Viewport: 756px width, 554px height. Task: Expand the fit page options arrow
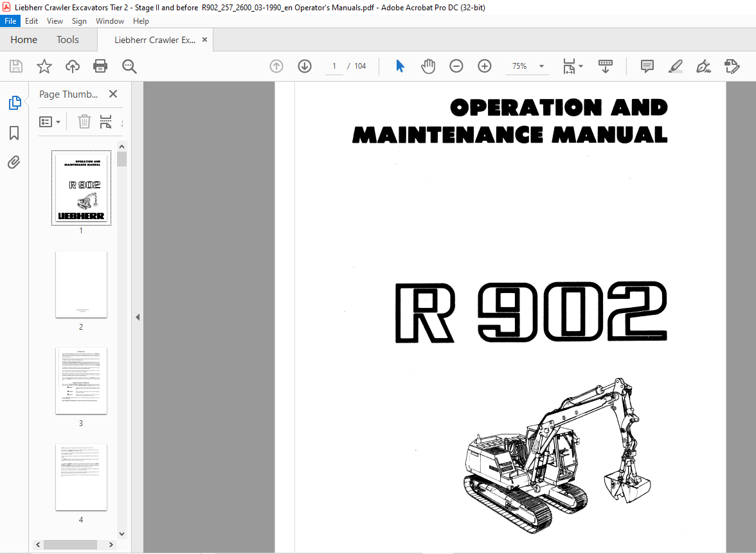[580, 66]
